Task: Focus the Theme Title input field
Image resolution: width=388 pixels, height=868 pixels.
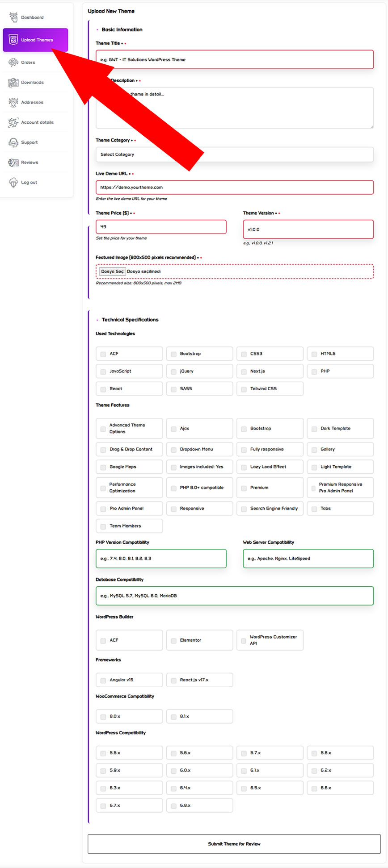Action: tap(234, 59)
